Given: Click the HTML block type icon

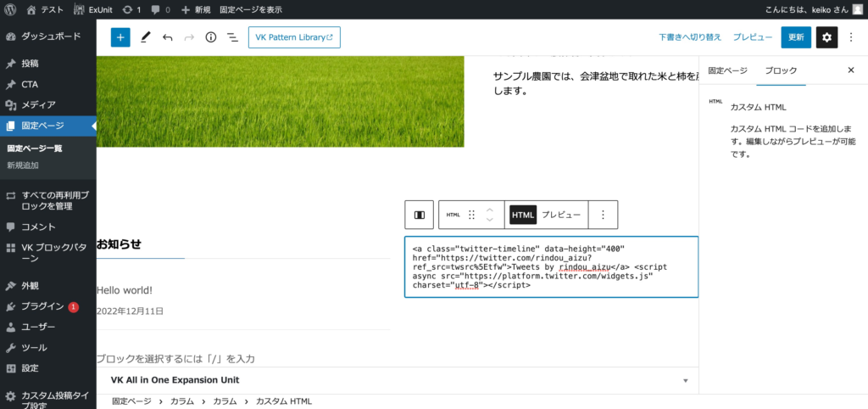Looking at the screenshot, I should 453,215.
